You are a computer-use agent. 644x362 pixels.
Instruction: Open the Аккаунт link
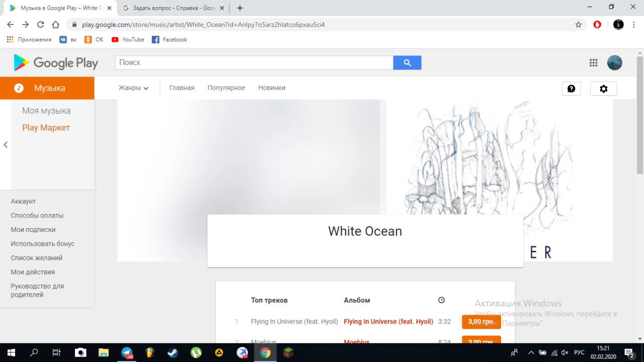coord(23,201)
